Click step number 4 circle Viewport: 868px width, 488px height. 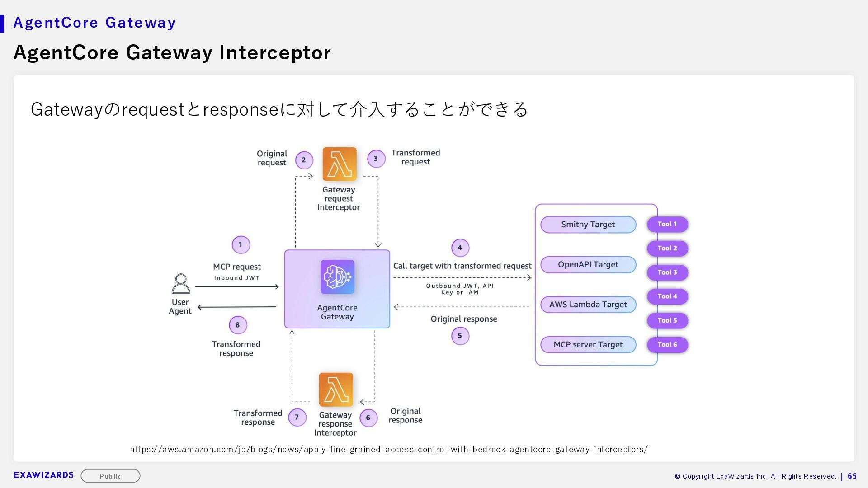(x=460, y=248)
